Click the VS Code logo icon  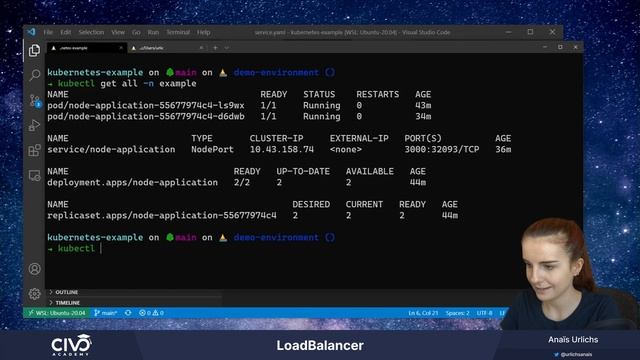31,32
